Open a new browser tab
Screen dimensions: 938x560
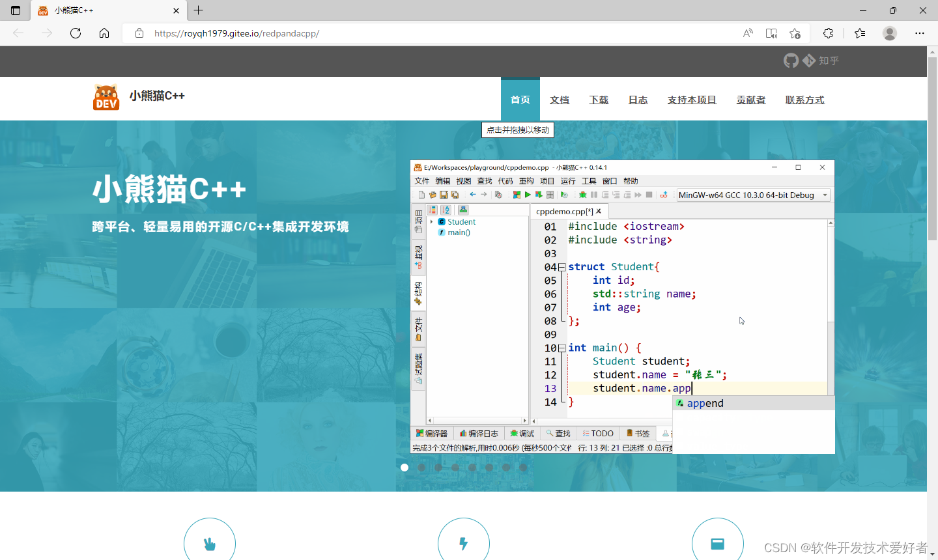tap(199, 10)
